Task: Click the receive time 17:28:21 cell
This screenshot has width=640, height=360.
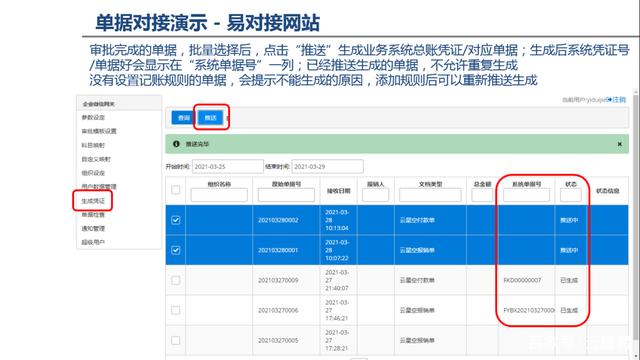Action: point(337,340)
